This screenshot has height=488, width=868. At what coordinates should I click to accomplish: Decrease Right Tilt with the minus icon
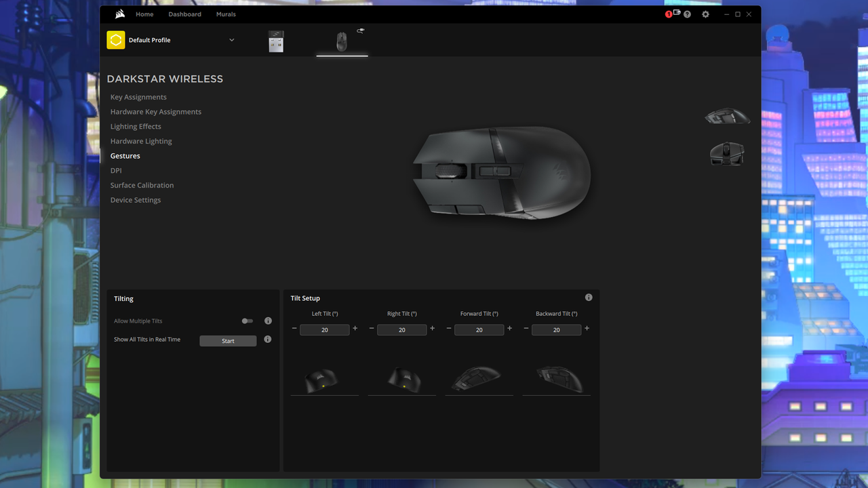click(372, 329)
